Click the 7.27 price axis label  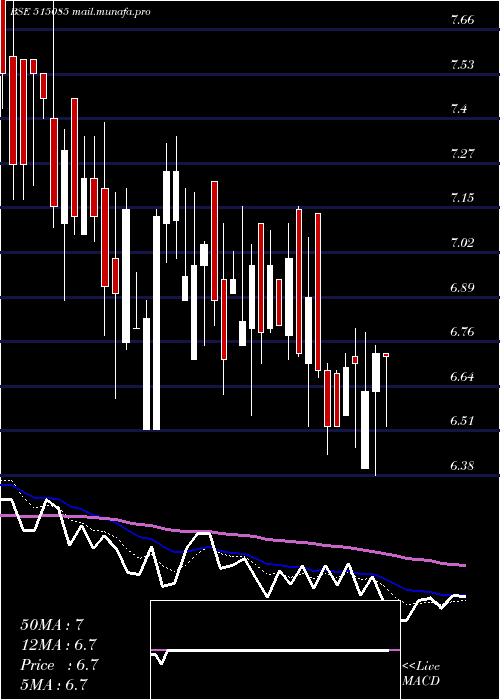[463, 154]
